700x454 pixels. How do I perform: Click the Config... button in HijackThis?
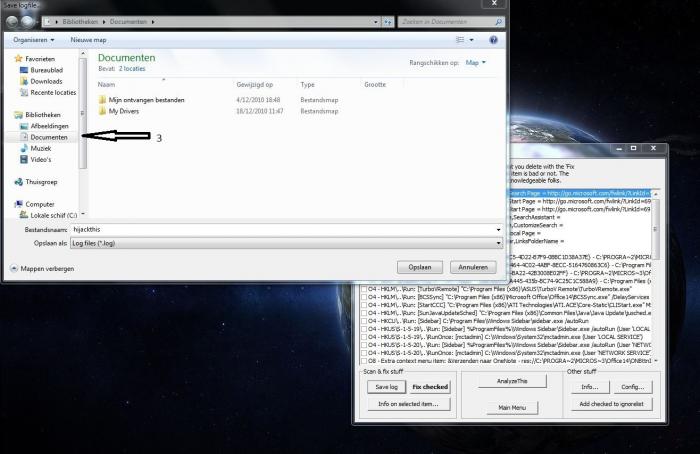(633, 387)
